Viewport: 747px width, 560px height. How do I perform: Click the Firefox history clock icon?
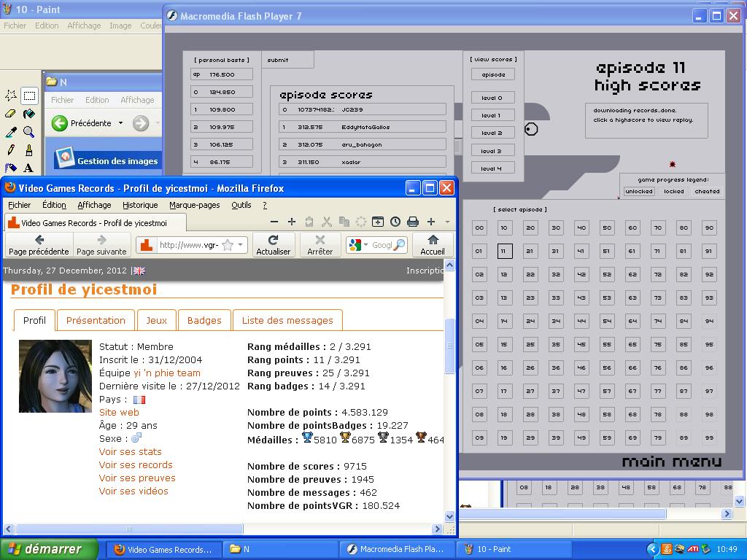pos(395,222)
